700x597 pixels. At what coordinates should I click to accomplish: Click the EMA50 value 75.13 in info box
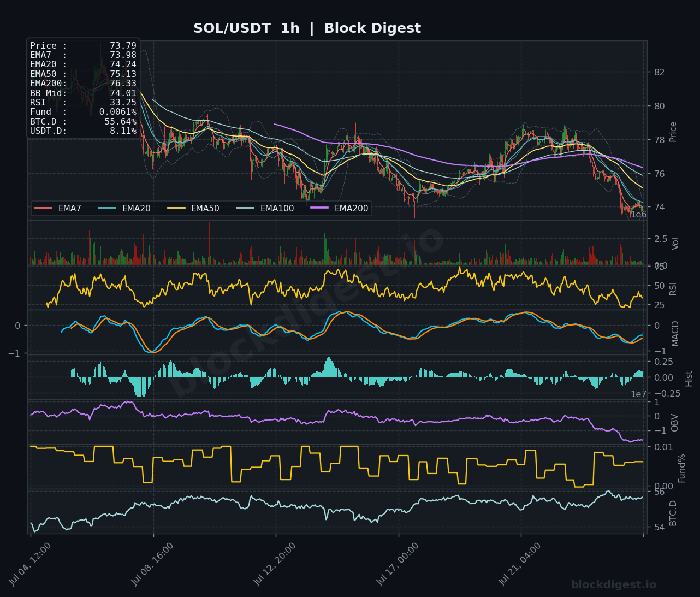(123, 74)
